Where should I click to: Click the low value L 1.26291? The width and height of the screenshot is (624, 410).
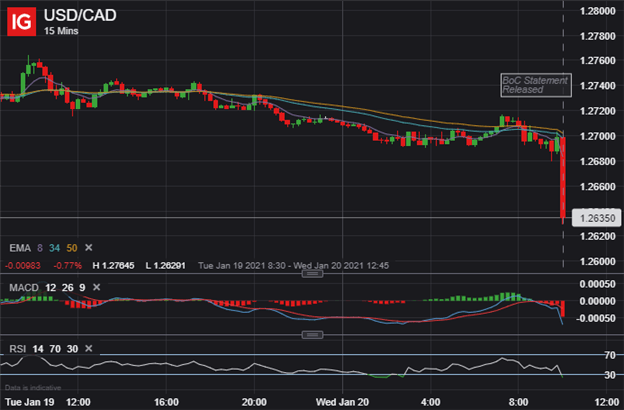coord(166,266)
